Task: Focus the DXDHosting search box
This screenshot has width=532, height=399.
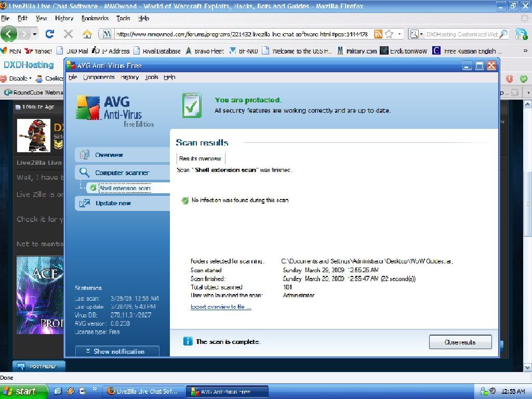Action: (462, 34)
